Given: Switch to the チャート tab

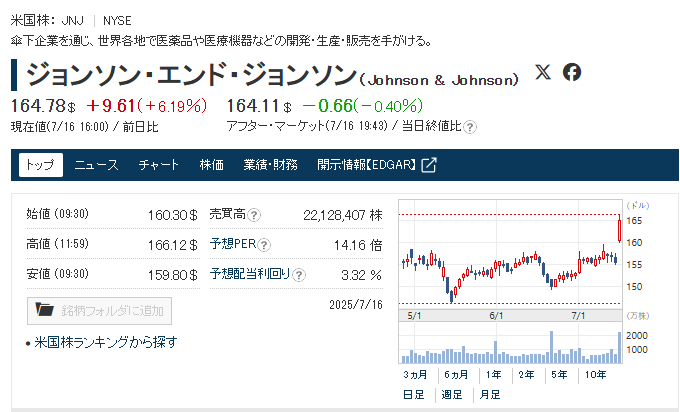Looking at the screenshot, I should pos(159,165).
